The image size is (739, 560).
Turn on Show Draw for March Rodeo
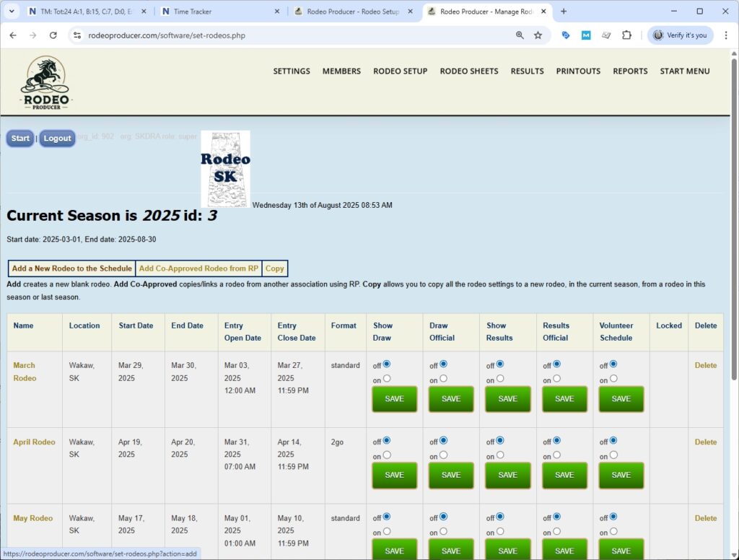point(387,378)
